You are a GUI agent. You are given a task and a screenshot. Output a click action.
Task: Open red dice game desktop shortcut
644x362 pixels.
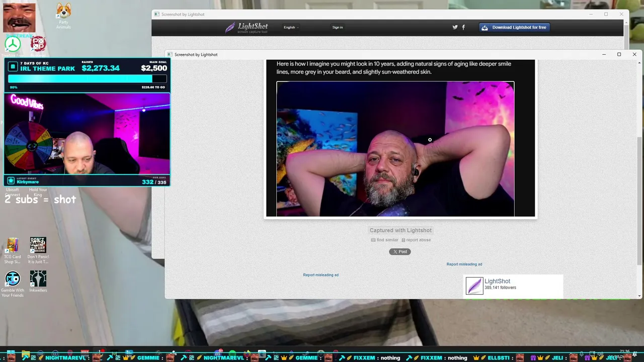pyautogui.click(x=38, y=45)
